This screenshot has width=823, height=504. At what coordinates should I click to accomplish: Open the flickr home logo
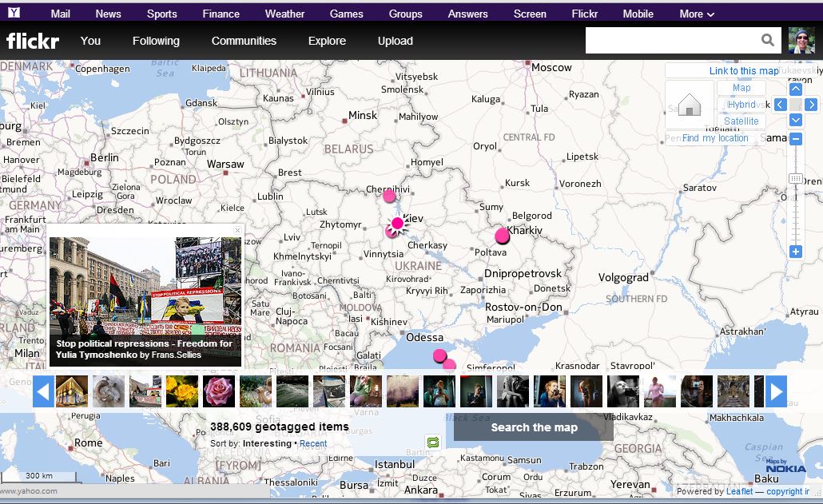coord(33,41)
